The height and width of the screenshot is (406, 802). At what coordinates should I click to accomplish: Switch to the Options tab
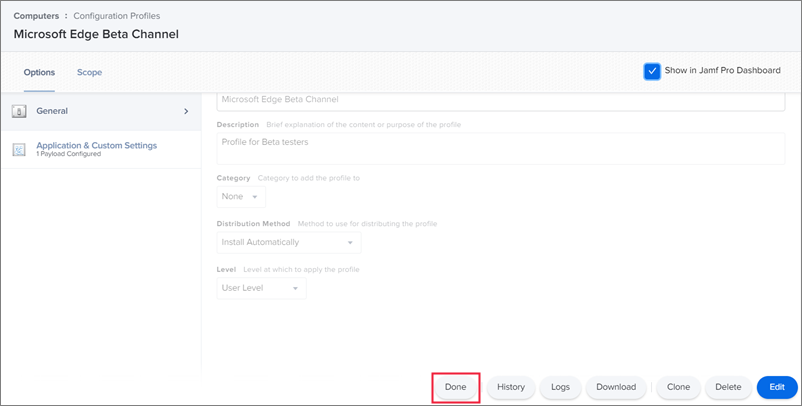tap(39, 72)
